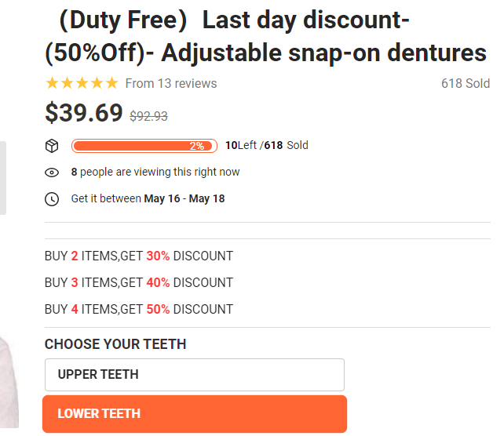Click the eye viewers icon
This screenshot has height=436, width=504.
tap(52, 173)
